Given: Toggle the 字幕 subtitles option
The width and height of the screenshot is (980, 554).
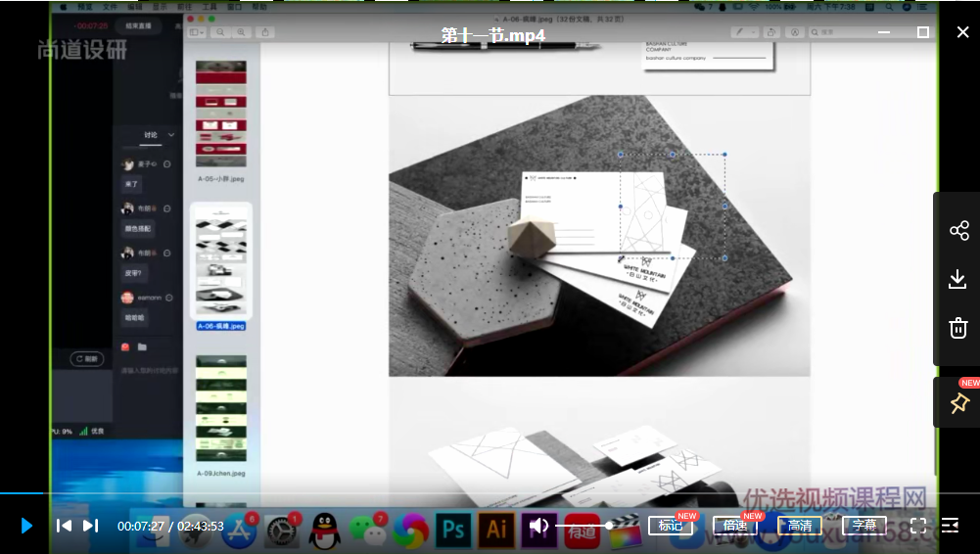Looking at the screenshot, I should coord(863,526).
